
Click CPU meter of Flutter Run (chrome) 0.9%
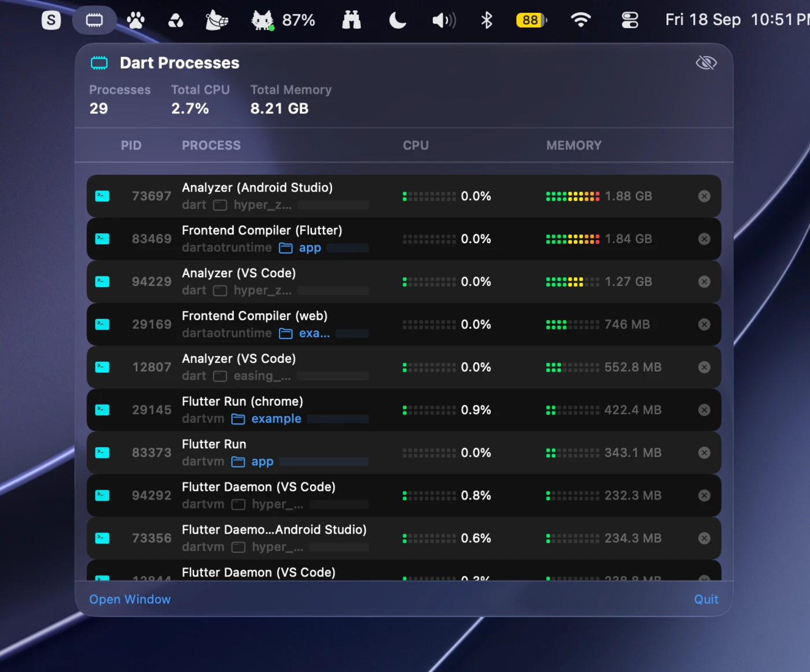[x=429, y=410]
